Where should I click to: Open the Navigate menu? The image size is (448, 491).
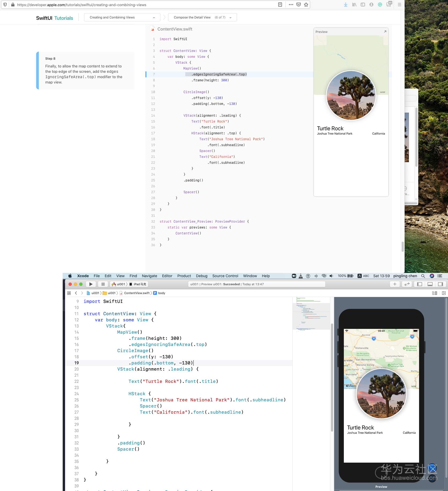[149, 276]
